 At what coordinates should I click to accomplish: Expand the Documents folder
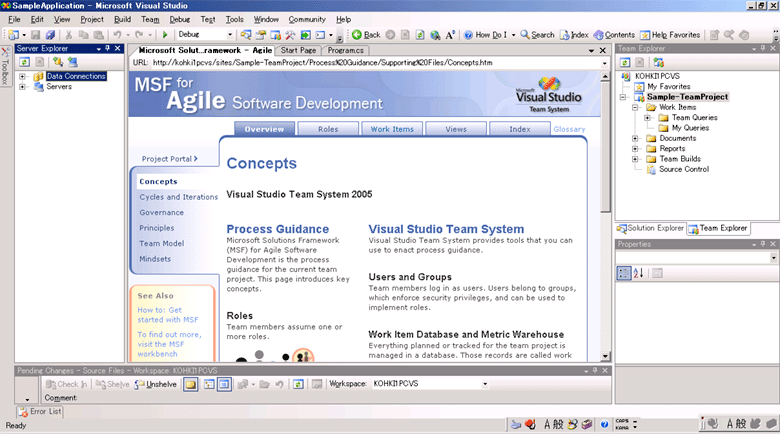(x=635, y=138)
